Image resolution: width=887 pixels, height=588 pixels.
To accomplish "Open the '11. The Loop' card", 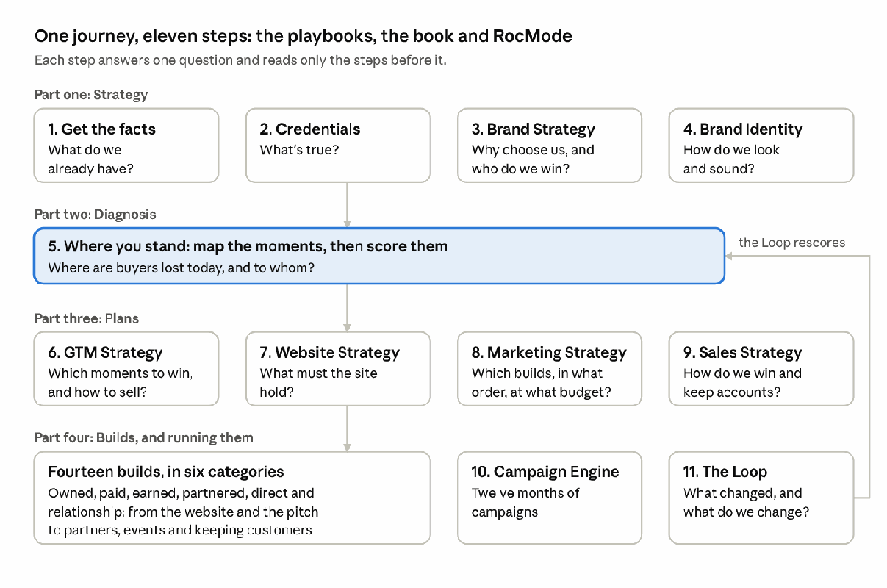I will 761,498.
